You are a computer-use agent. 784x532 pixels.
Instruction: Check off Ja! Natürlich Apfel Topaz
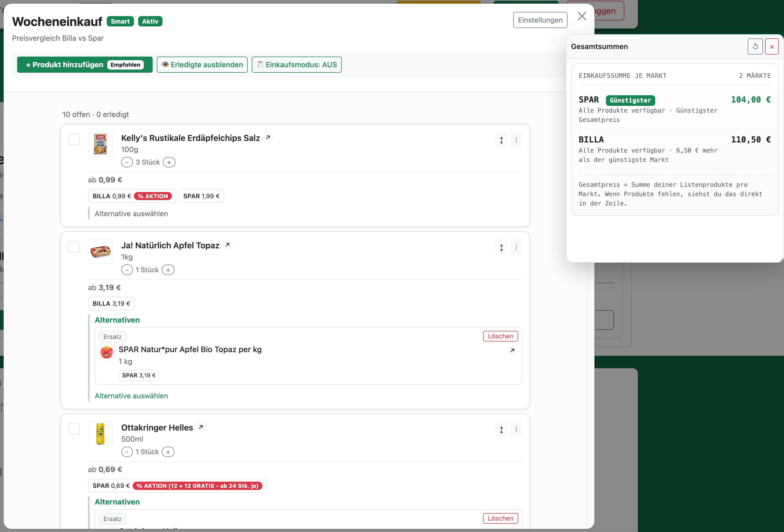pyautogui.click(x=74, y=247)
